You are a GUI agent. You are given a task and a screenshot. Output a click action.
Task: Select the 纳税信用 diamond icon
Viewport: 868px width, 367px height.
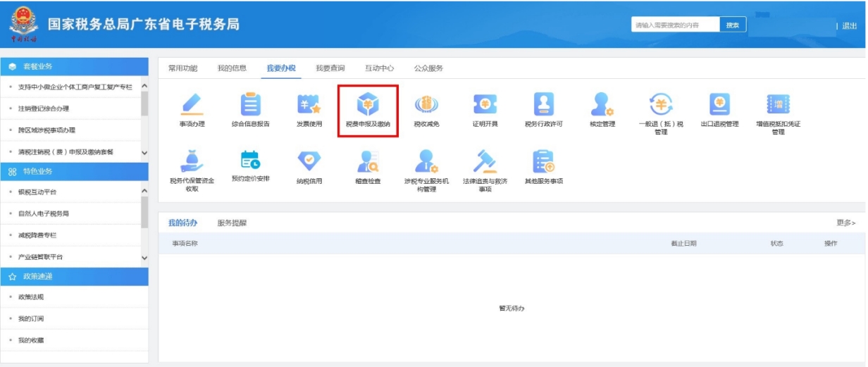[309, 161]
